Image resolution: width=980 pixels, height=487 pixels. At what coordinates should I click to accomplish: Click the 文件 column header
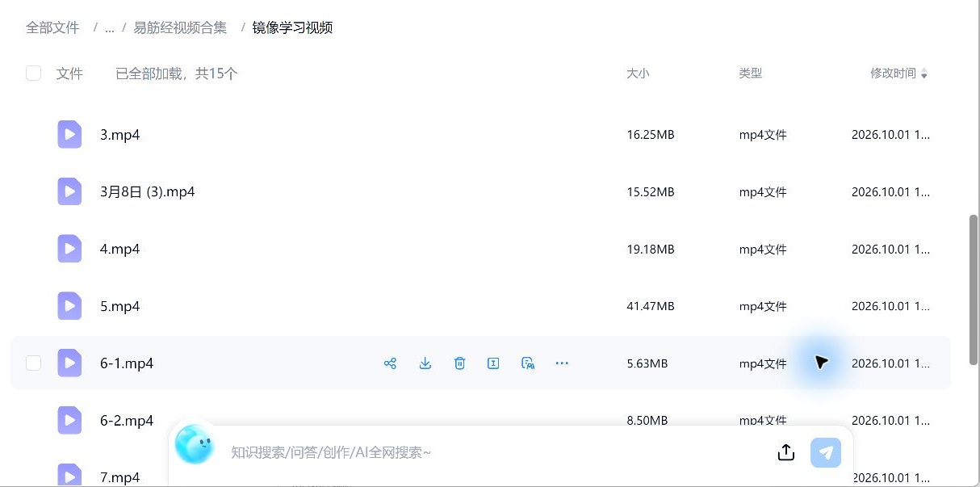pyautogui.click(x=69, y=73)
